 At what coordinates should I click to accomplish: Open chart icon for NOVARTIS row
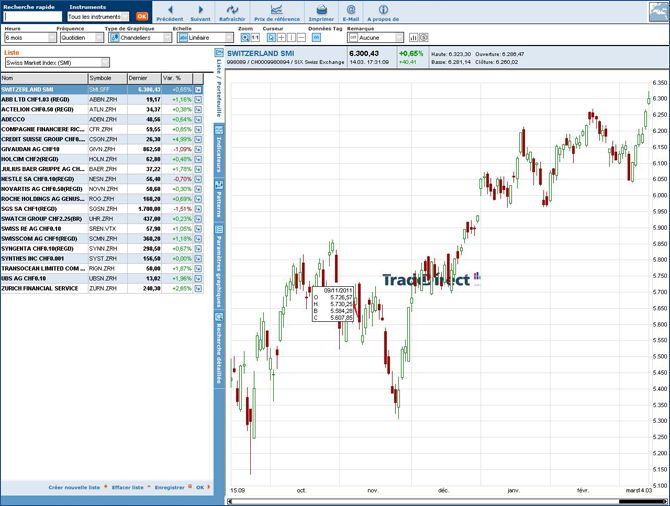coord(198,189)
